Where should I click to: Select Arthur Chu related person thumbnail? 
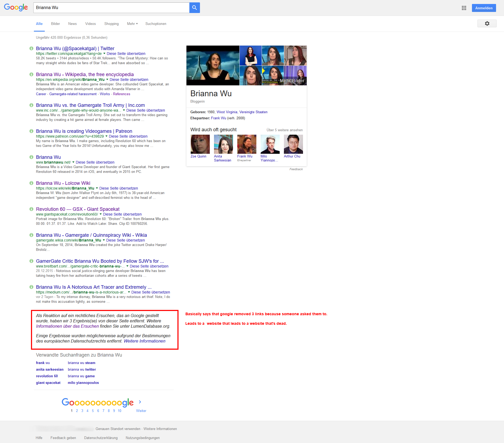pos(293,144)
